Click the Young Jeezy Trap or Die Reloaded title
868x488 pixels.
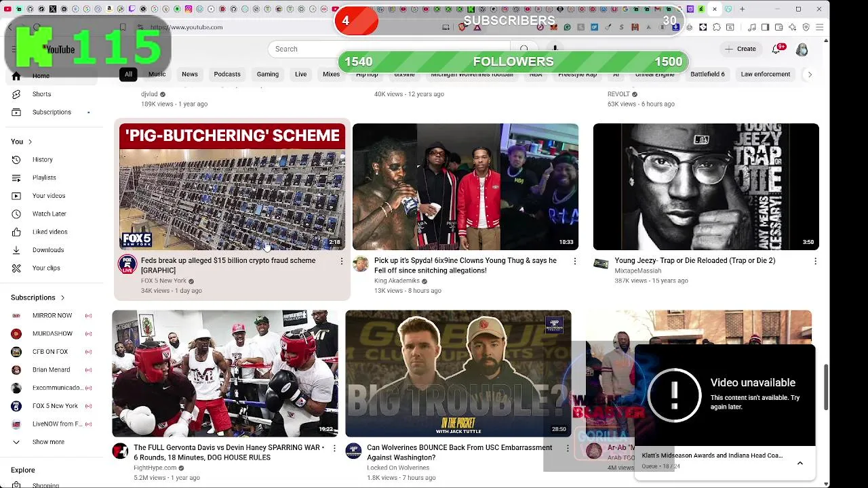coord(694,260)
